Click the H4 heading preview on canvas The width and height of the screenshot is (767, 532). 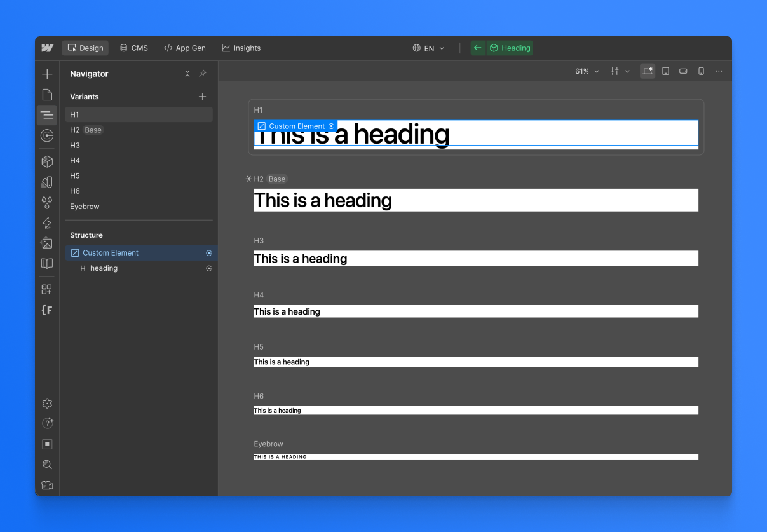[x=476, y=311]
